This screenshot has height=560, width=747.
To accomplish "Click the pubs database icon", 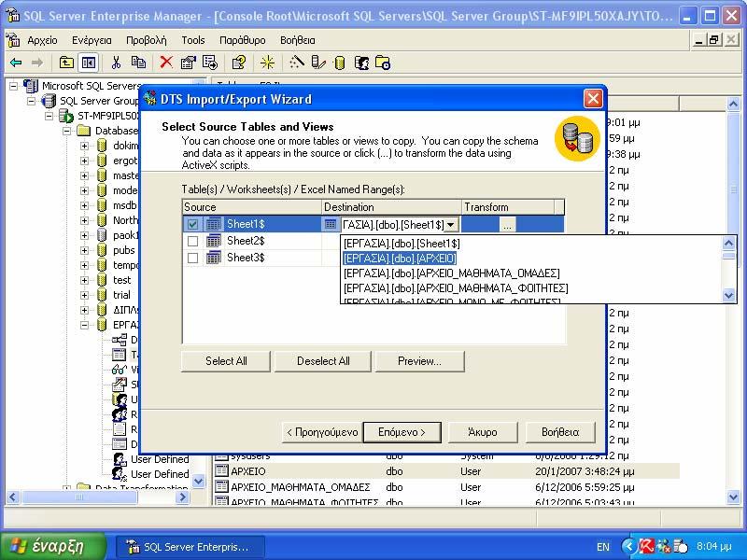I will (102, 250).
